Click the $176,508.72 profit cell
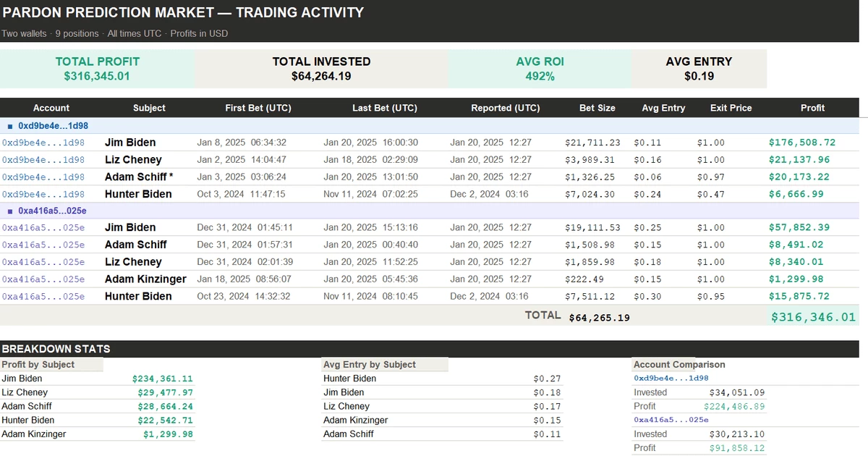 tap(801, 143)
